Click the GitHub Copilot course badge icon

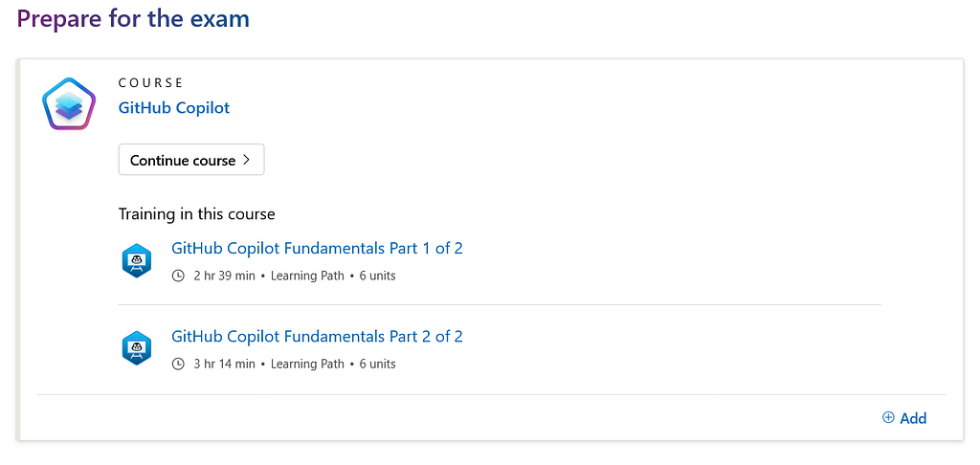(x=68, y=103)
